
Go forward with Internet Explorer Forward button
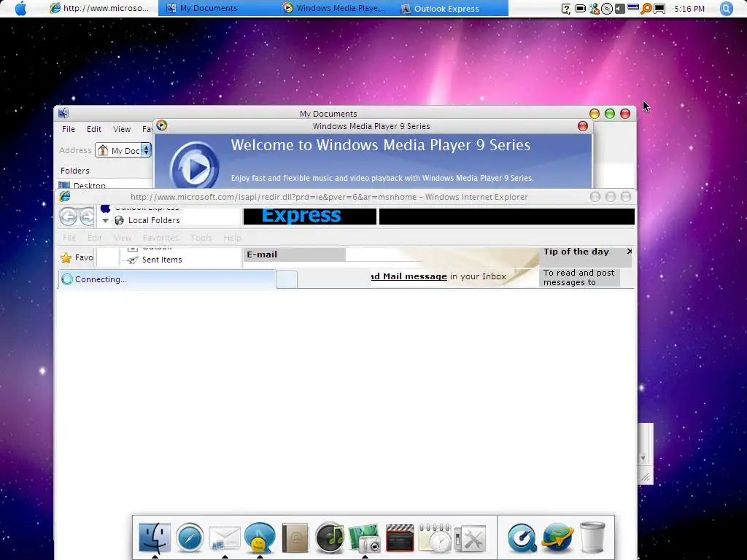point(87,217)
